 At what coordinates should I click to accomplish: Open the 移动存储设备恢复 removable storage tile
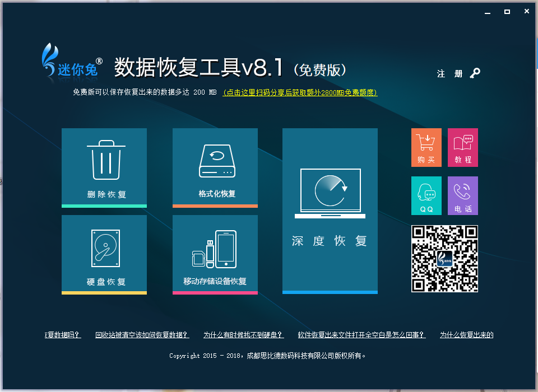[215, 254]
